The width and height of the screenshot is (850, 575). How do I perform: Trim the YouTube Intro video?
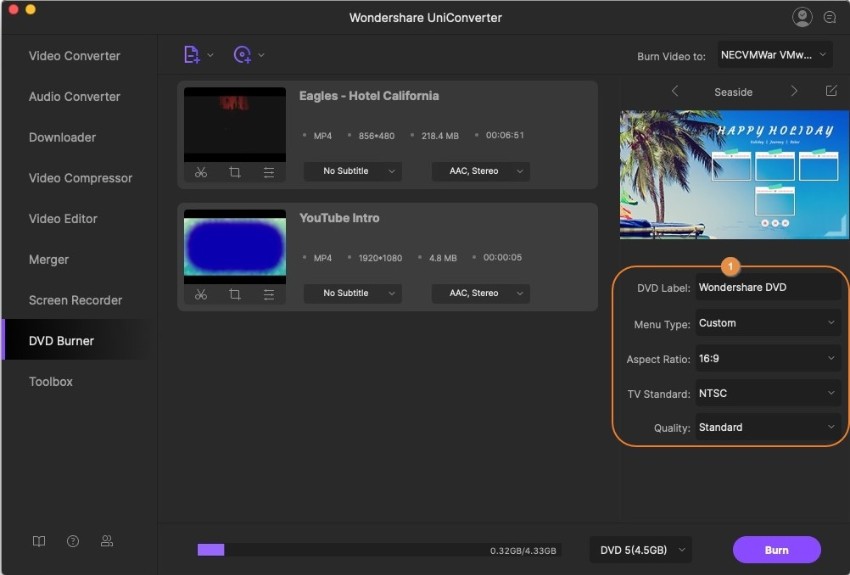(201, 294)
